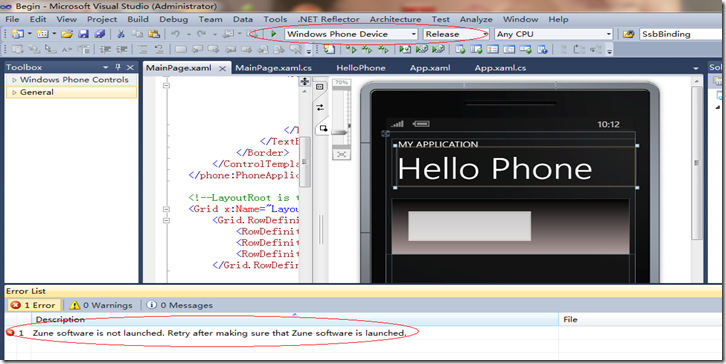
Task: Start debugging with the green play icon
Action: pyautogui.click(x=274, y=34)
